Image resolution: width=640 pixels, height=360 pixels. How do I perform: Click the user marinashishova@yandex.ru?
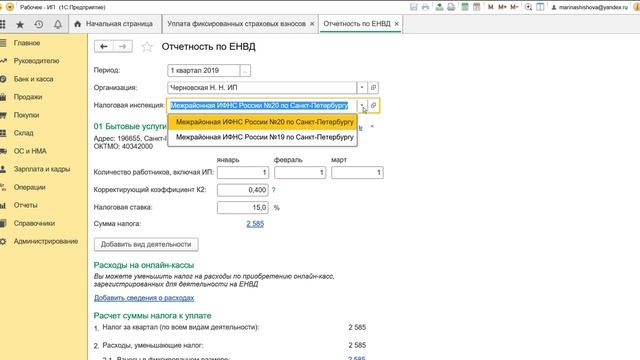[589, 7]
